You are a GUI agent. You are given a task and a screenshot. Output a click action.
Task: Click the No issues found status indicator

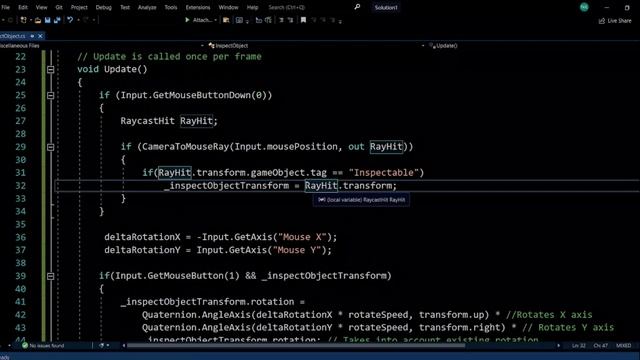pos(43,346)
